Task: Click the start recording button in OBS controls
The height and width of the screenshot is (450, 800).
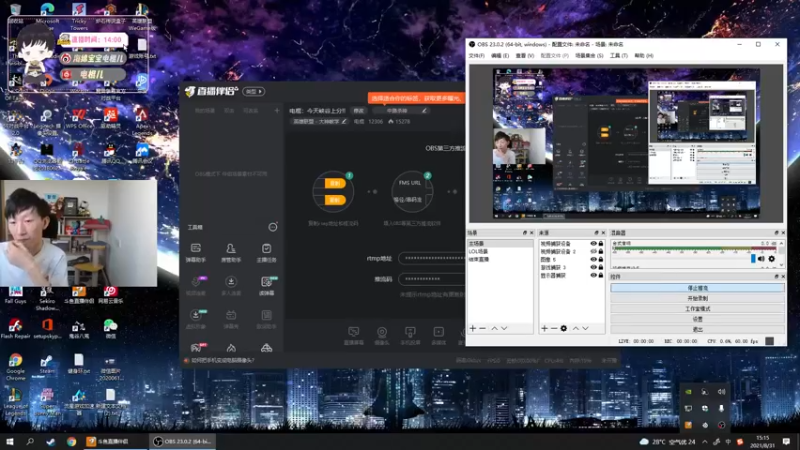Action: 697,298
